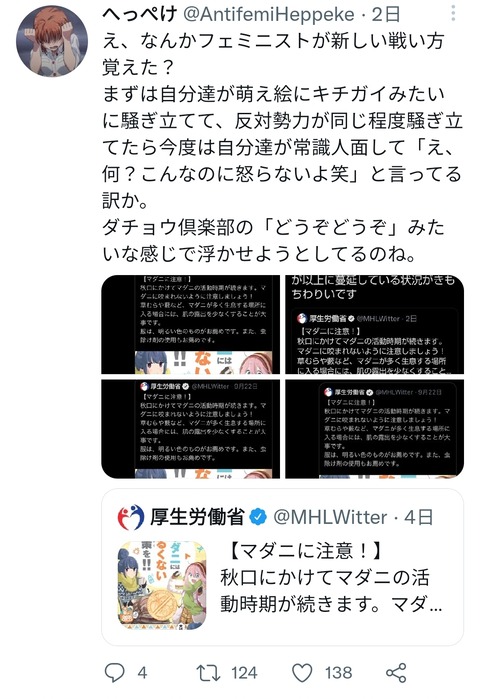
Task: Open the bottom-left attached screenshot image
Action: [191, 429]
